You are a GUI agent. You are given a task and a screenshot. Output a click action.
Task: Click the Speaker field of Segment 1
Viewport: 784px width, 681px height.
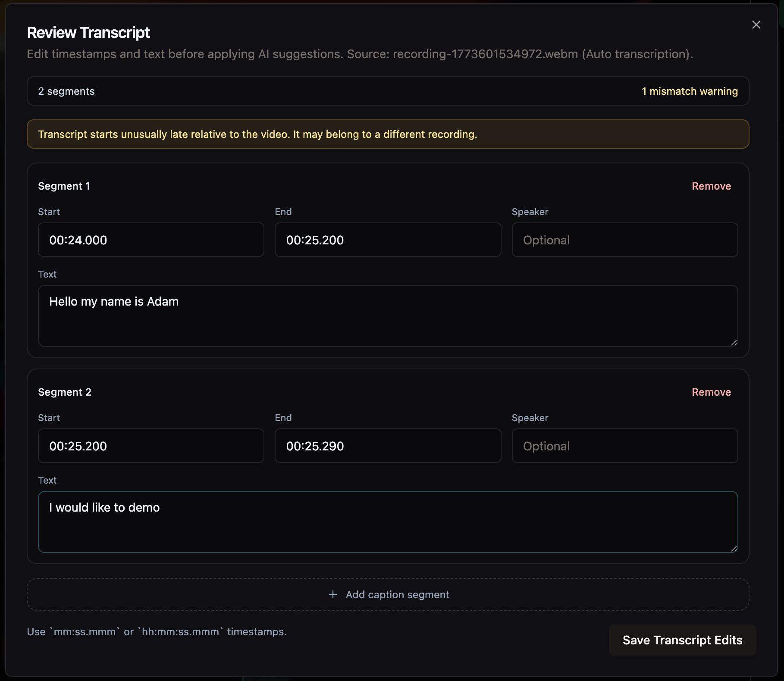[x=625, y=240]
